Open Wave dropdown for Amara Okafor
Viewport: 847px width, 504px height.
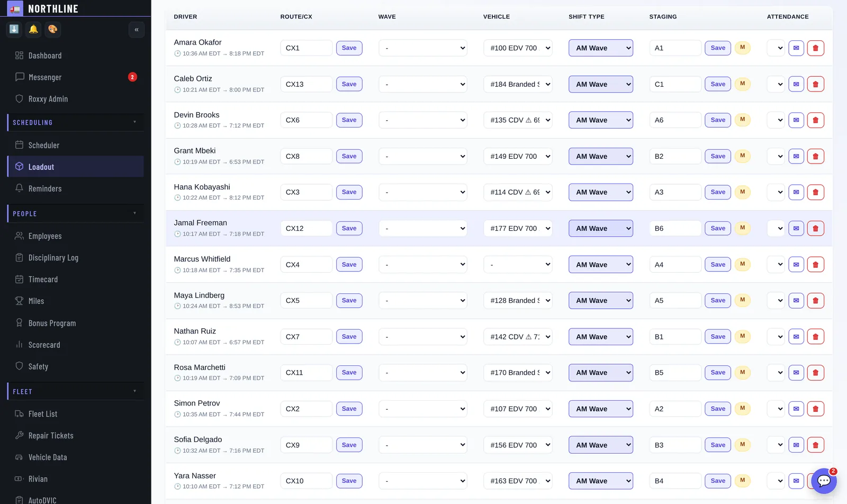point(423,48)
